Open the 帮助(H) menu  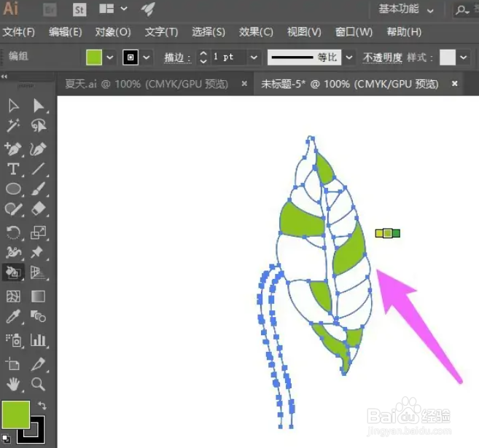pyautogui.click(x=404, y=32)
